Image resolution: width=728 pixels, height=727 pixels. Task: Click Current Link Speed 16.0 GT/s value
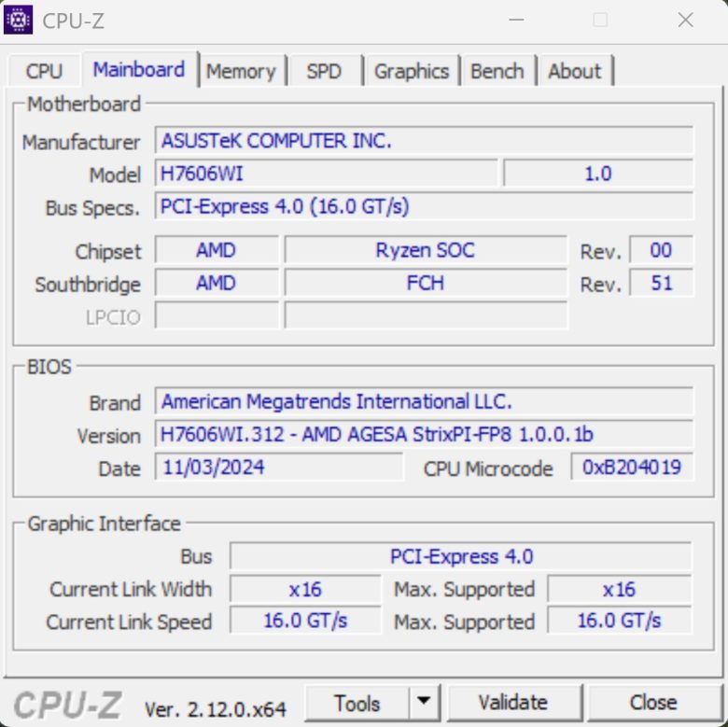click(305, 621)
